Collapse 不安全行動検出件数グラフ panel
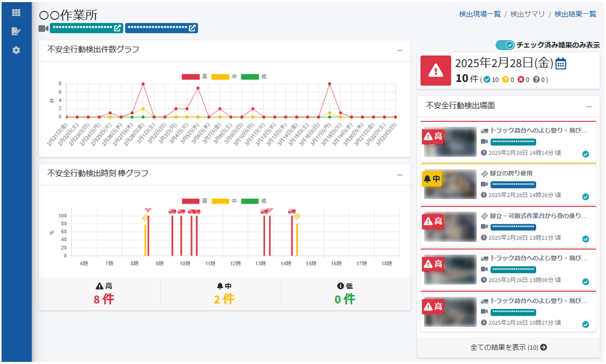606x364 pixels. click(x=399, y=50)
